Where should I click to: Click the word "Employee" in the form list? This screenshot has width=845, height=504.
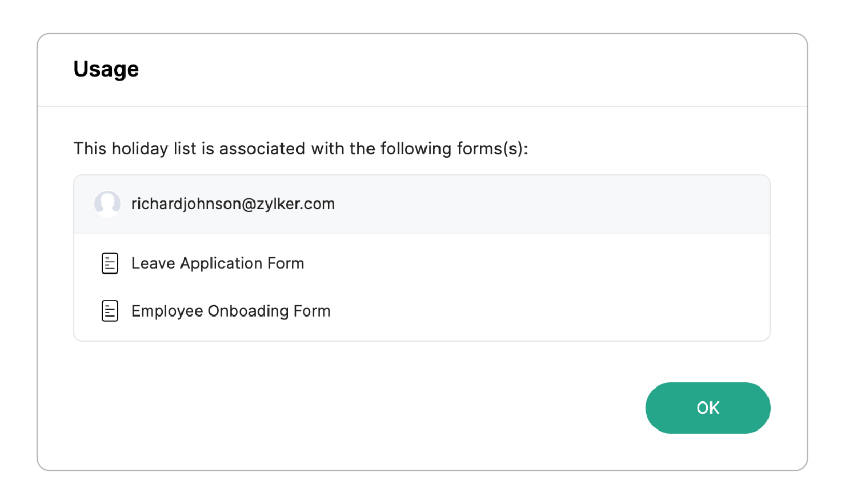167,311
